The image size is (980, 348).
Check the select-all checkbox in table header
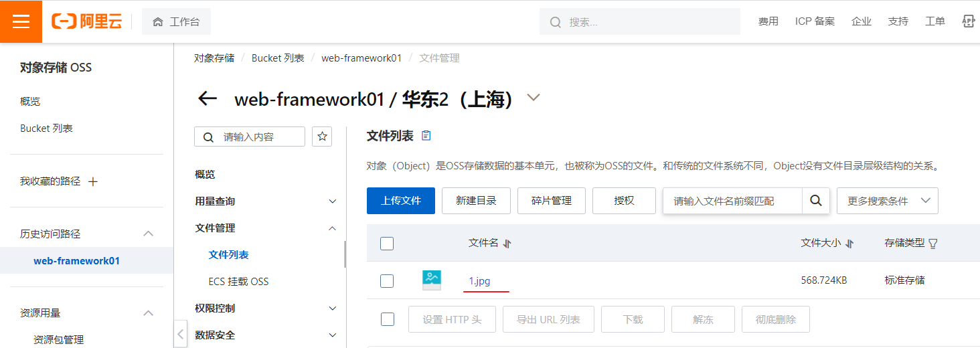tap(387, 244)
